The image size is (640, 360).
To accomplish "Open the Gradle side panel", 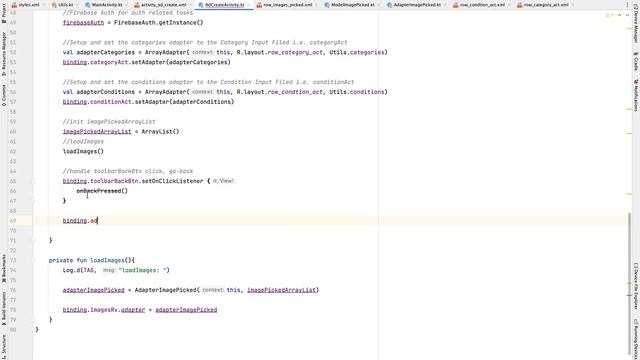I will point(636,61).
